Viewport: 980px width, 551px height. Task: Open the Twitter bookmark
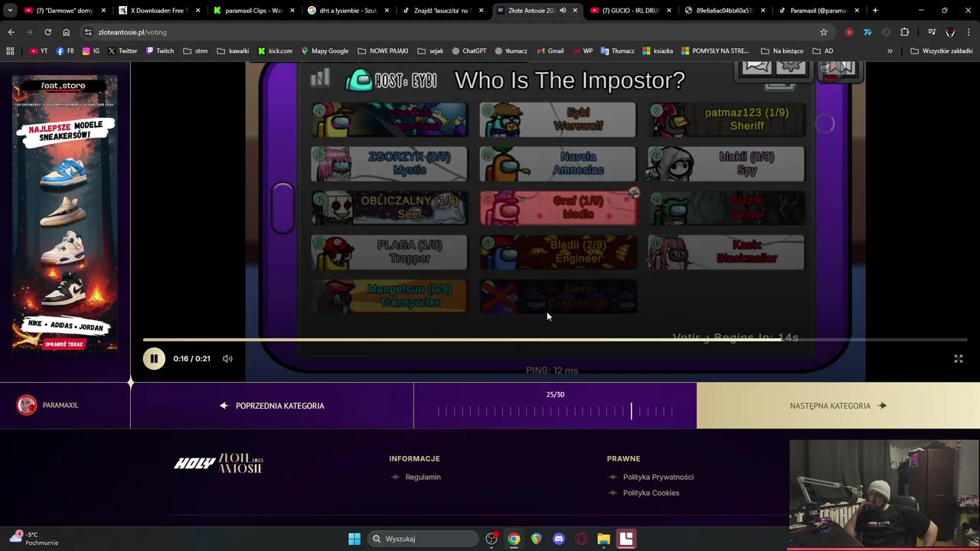point(122,51)
